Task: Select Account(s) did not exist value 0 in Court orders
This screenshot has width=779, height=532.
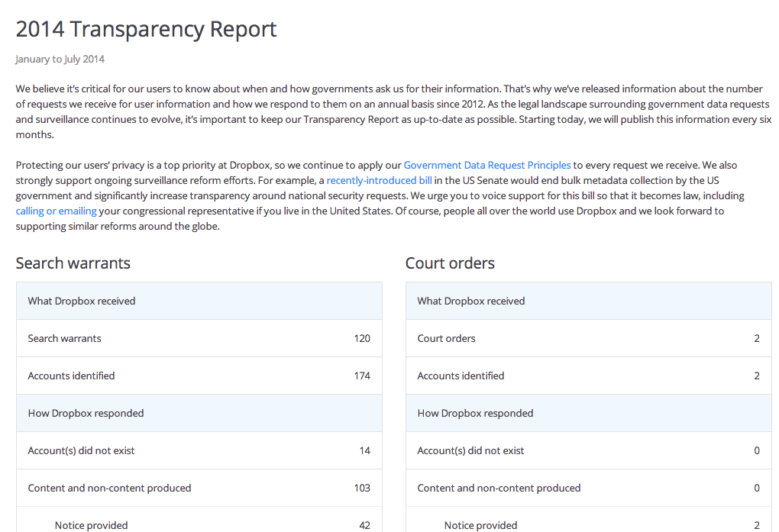Action: coord(757,451)
